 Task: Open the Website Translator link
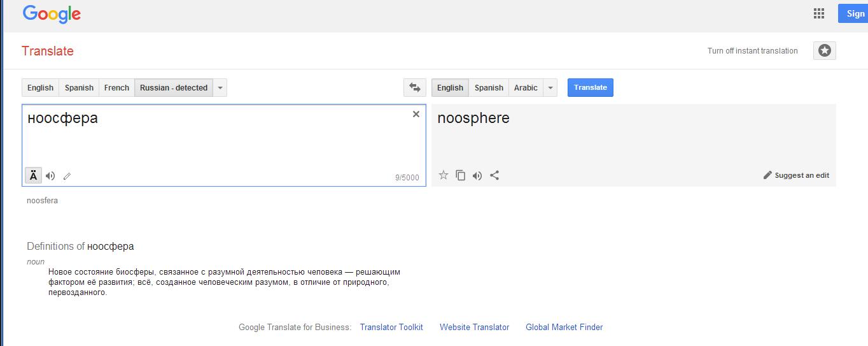click(x=475, y=327)
